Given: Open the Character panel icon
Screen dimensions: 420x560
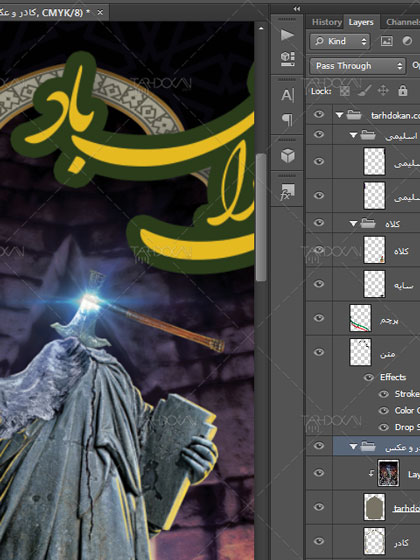Looking at the screenshot, I should (x=288, y=95).
